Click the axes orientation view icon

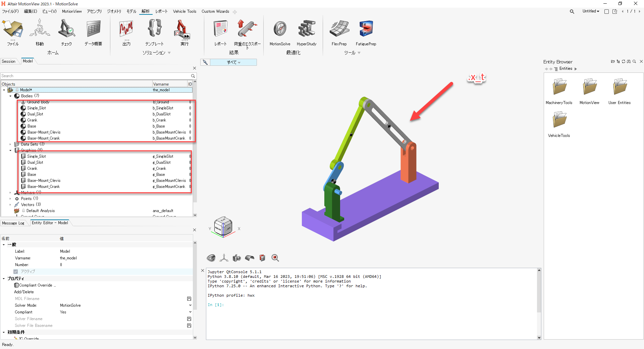tap(224, 258)
